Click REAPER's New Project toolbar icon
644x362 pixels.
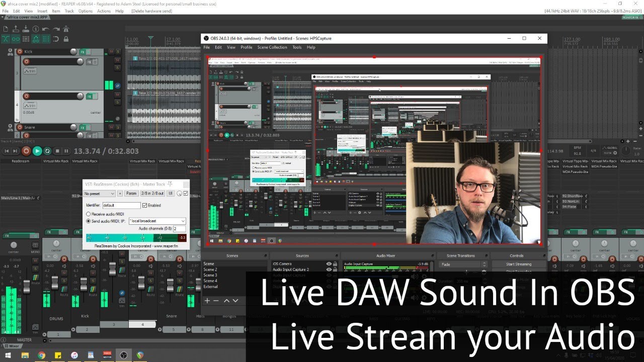point(6,29)
